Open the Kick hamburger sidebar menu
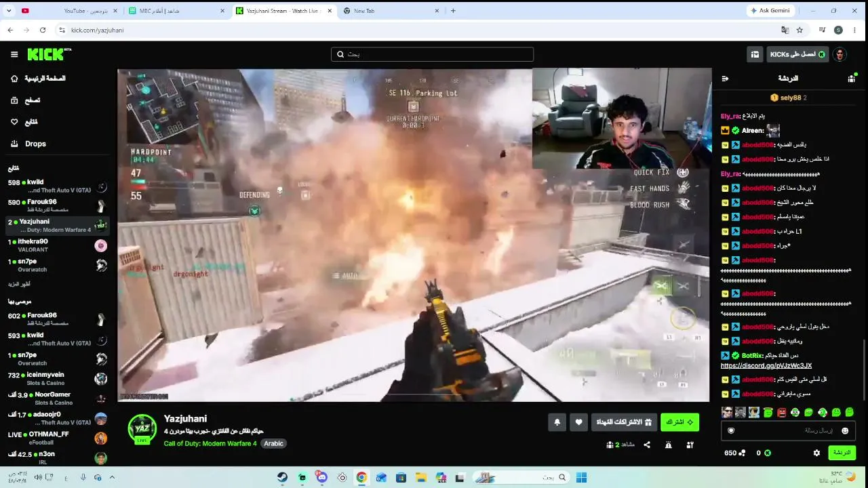Viewport: 868px width, 488px height. [x=14, y=54]
